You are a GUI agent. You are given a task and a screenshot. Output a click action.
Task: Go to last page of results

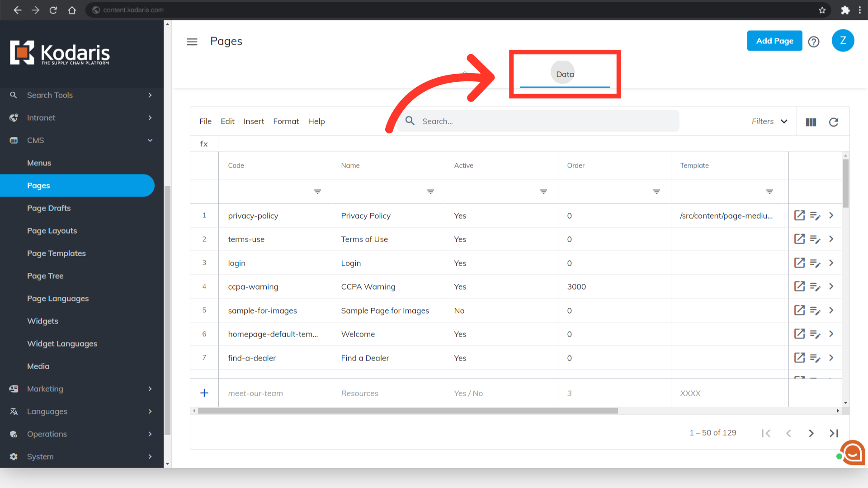pyautogui.click(x=834, y=433)
